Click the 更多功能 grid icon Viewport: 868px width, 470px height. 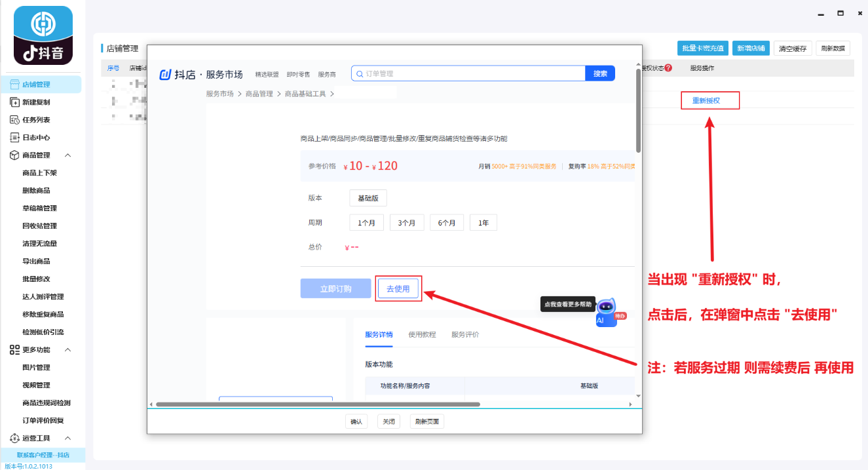[15, 350]
